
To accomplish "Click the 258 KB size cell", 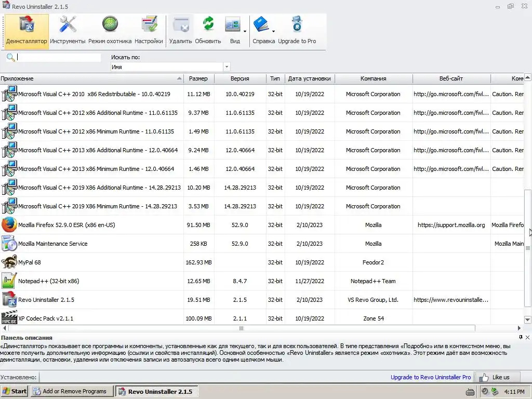I will coord(198,244).
